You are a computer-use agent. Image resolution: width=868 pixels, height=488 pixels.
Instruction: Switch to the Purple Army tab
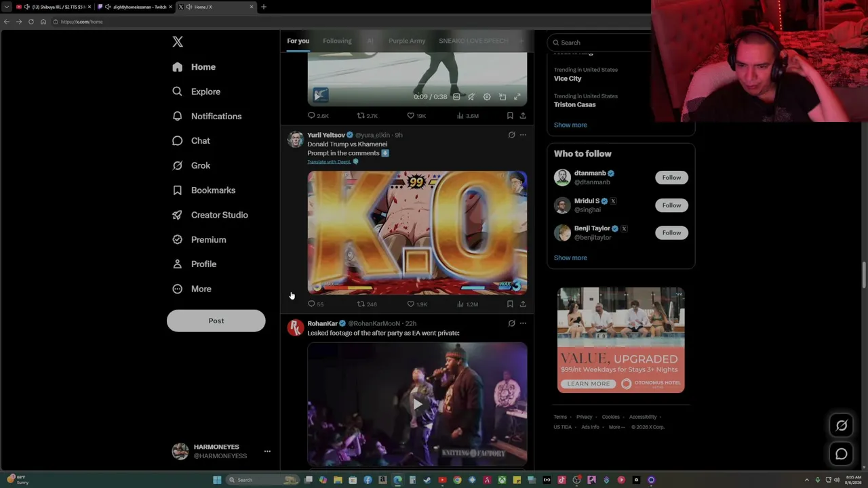pyautogui.click(x=407, y=41)
